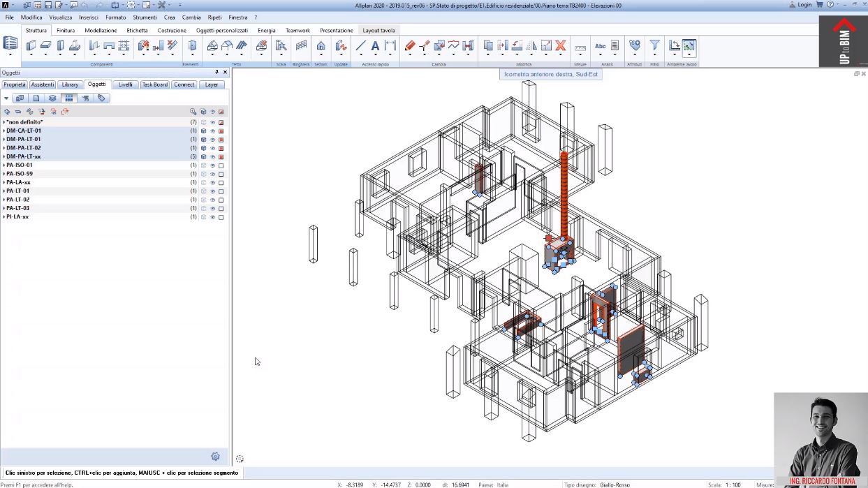Viewport: 868px width, 488px height.
Task: Open the Filter funnel tool
Action: pyautogui.click(x=654, y=46)
